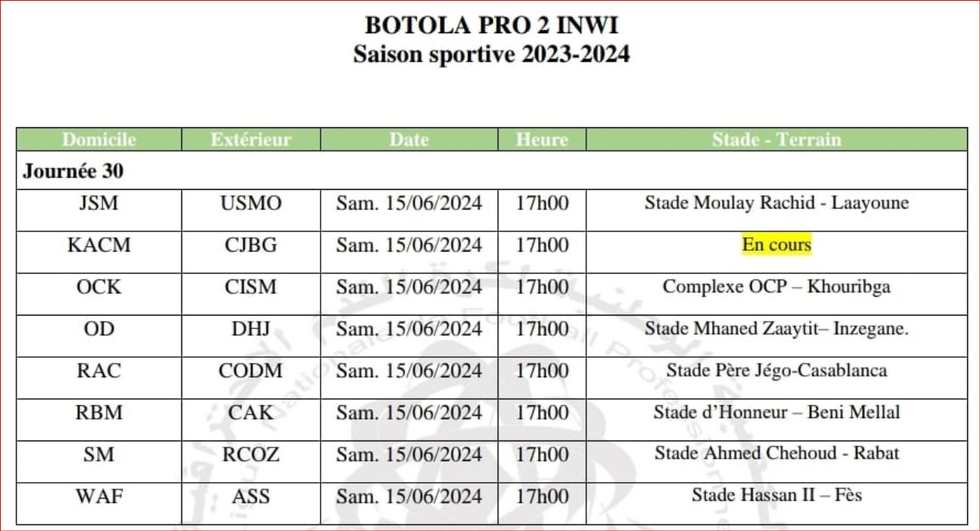
Task: Select Complexe OCP – Khouribga cell
Action: 777,287
